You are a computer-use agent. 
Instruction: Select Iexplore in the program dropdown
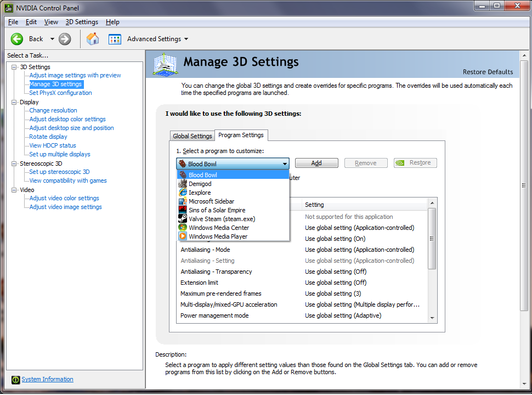pos(200,193)
